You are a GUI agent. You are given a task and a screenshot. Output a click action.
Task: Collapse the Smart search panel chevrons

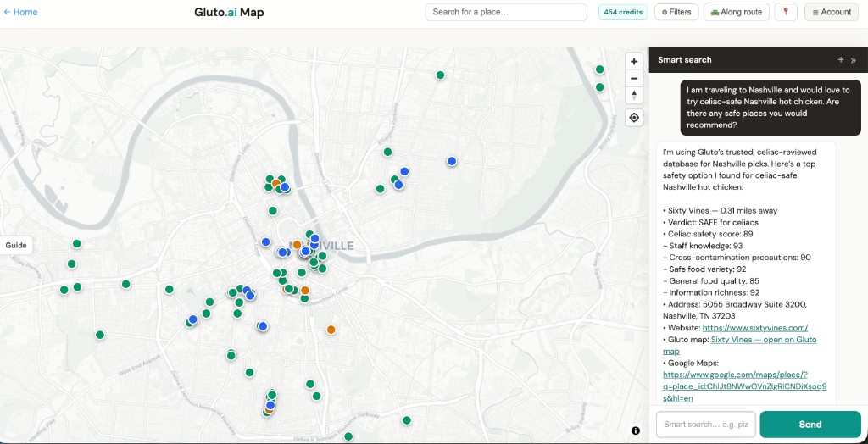854,60
